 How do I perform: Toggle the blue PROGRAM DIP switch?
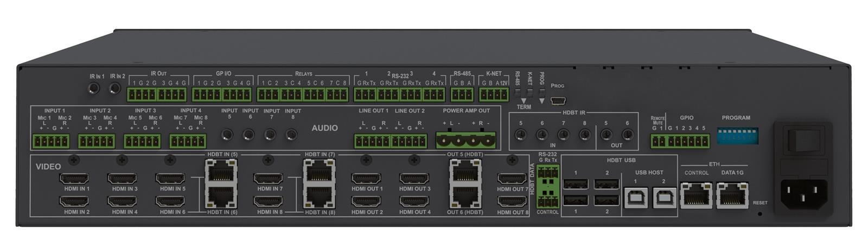coord(737,136)
